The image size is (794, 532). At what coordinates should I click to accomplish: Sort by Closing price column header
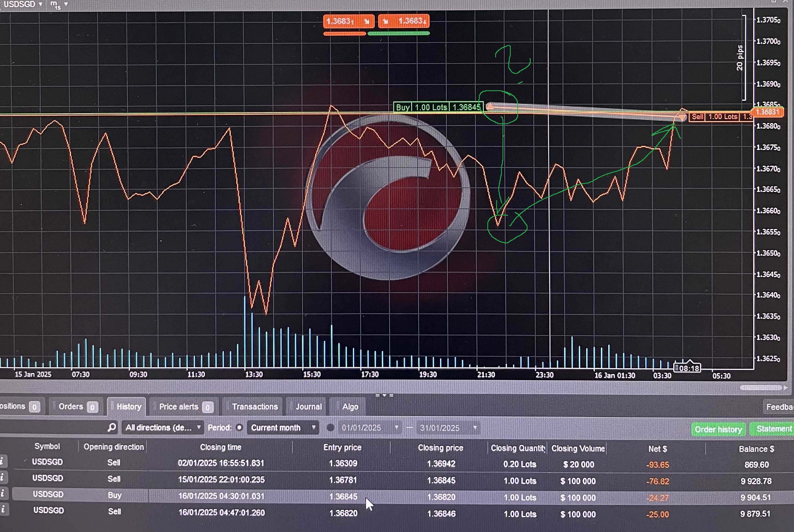tap(440, 448)
